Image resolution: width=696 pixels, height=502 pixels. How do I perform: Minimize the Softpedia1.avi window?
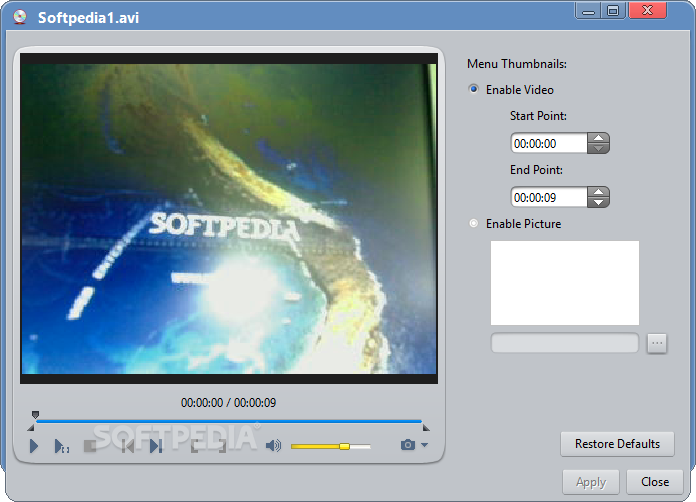(588, 11)
